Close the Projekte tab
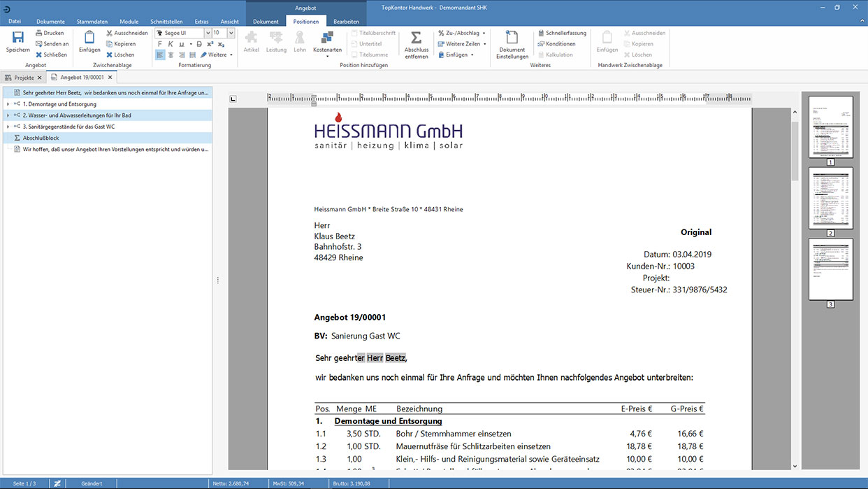This screenshot has width=868, height=489. click(x=40, y=78)
